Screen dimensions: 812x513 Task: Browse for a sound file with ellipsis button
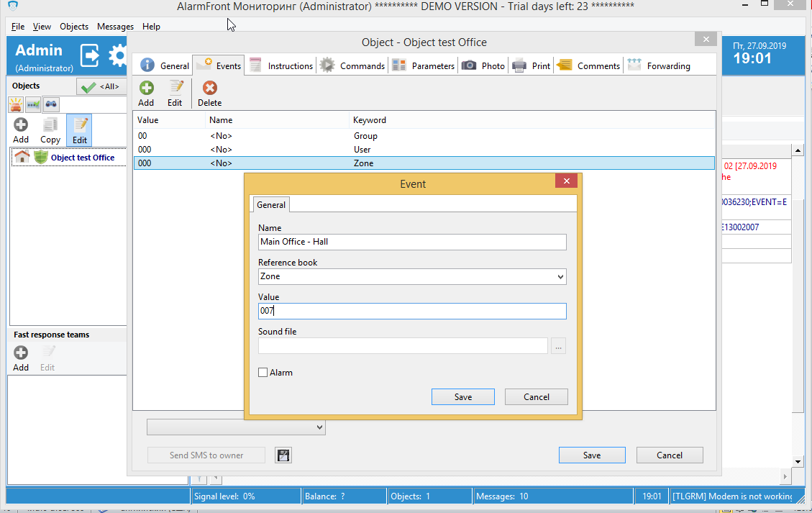pos(558,346)
